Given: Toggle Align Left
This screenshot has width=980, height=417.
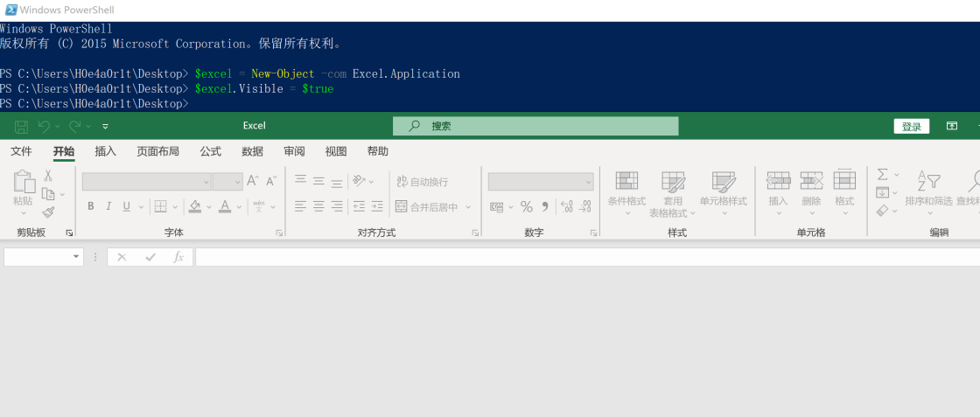Looking at the screenshot, I should click(x=301, y=206).
